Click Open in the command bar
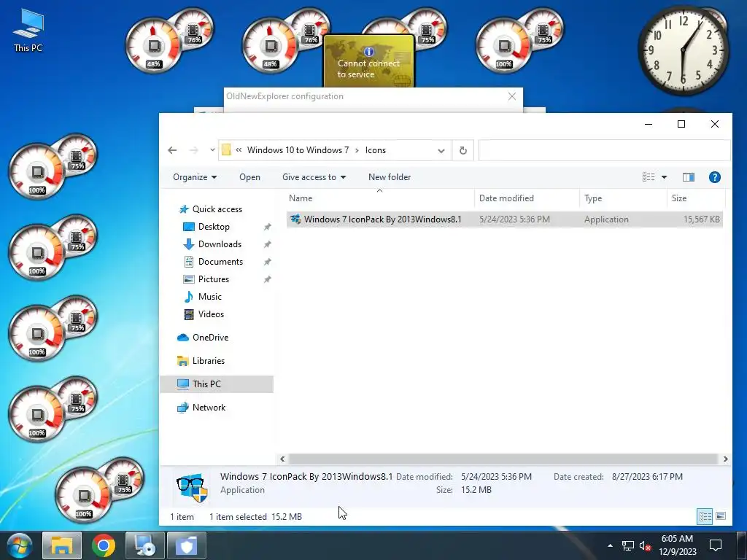The image size is (747, 560). click(x=249, y=177)
